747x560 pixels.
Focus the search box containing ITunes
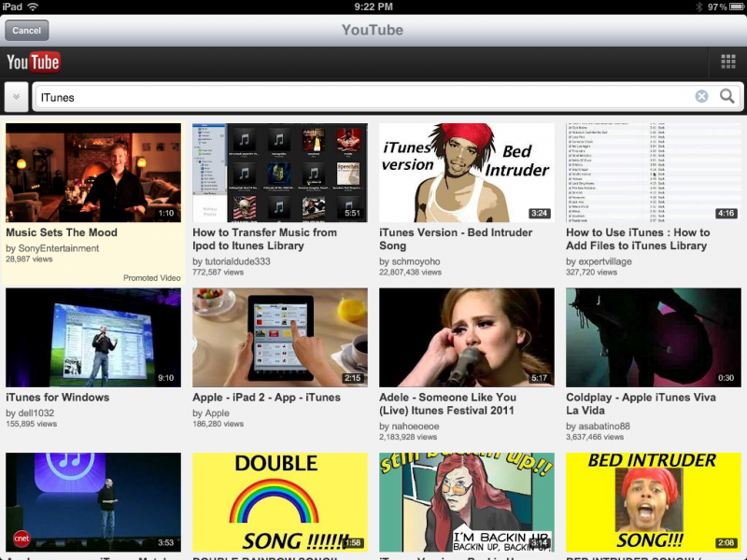pyautogui.click(x=364, y=97)
